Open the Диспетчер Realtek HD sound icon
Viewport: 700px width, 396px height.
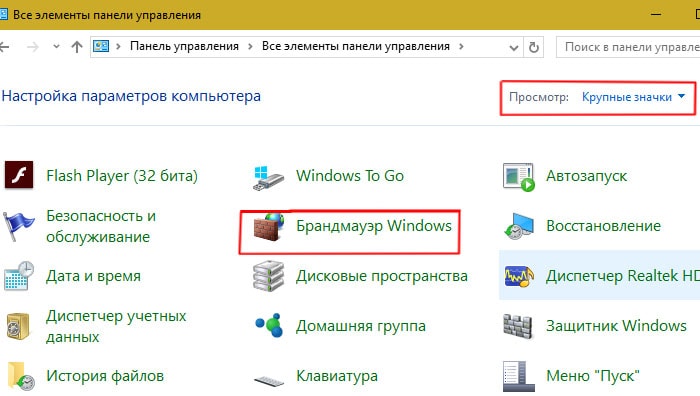(x=519, y=277)
